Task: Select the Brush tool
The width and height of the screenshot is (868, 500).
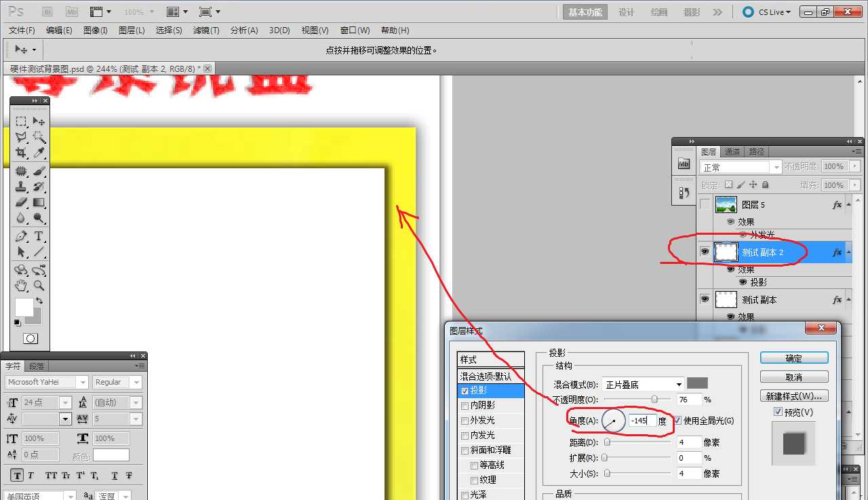Action: point(39,171)
